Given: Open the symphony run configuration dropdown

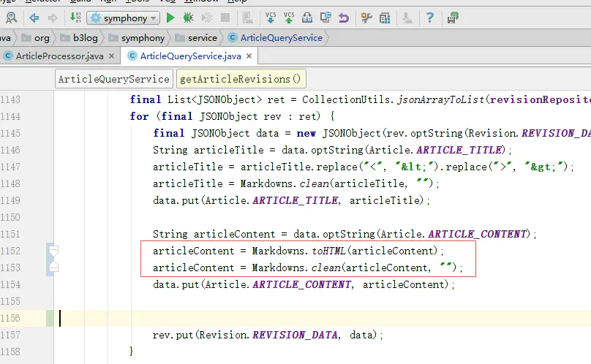Looking at the screenshot, I should click(123, 18).
